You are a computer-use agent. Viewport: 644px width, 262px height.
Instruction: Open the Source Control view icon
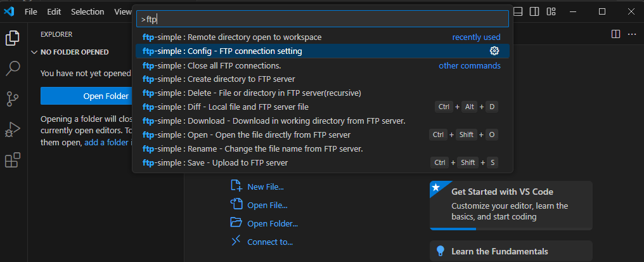click(13, 99)
